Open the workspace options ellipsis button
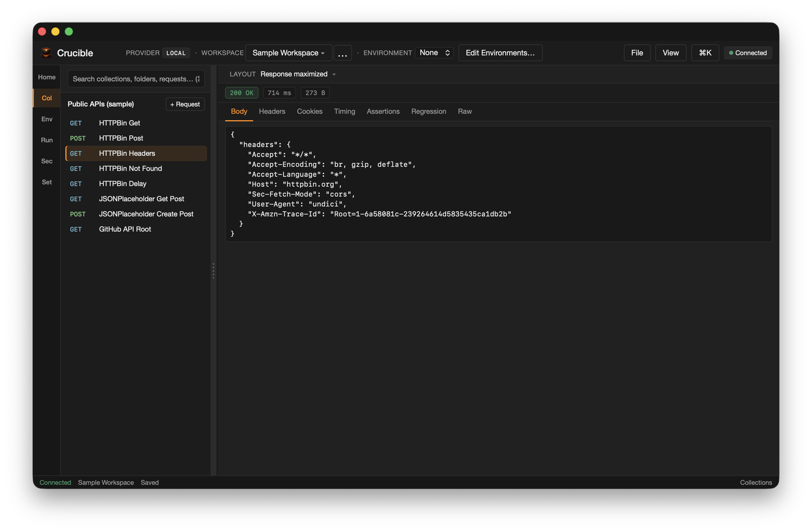This screenshot has height=532, width=812. pyautogui.click(x=342, y=53)
